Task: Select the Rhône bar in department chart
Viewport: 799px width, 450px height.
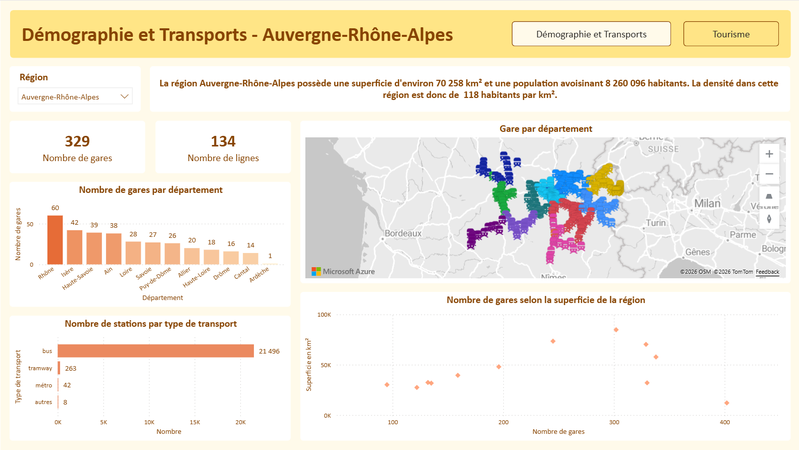Action: tap(55, 239)
